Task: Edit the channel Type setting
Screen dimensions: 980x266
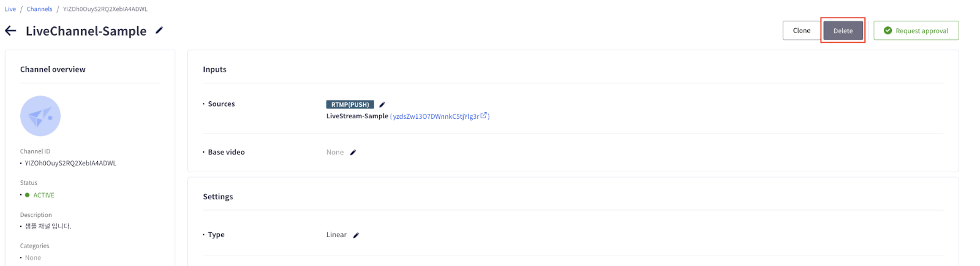Action: point(356,235)
